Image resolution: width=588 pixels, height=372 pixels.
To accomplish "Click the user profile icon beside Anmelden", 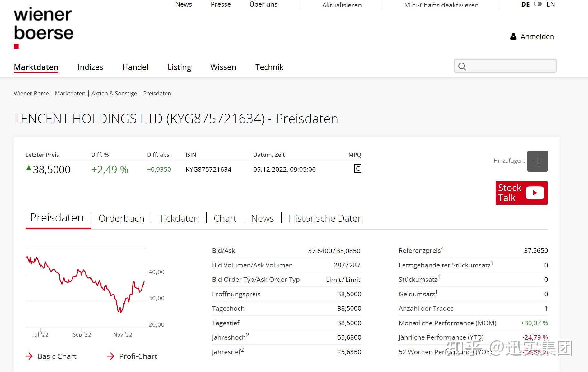I will click(513, 37).
